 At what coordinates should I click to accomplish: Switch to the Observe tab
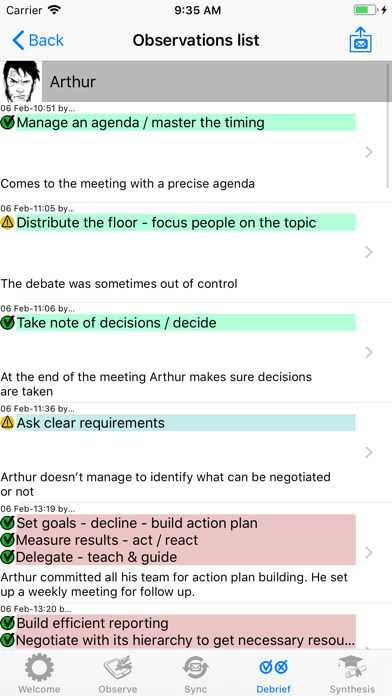click(118, 673)
